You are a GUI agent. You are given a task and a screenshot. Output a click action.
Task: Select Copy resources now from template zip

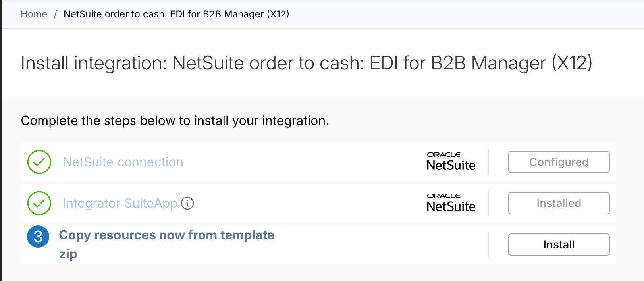pos(167,244)
